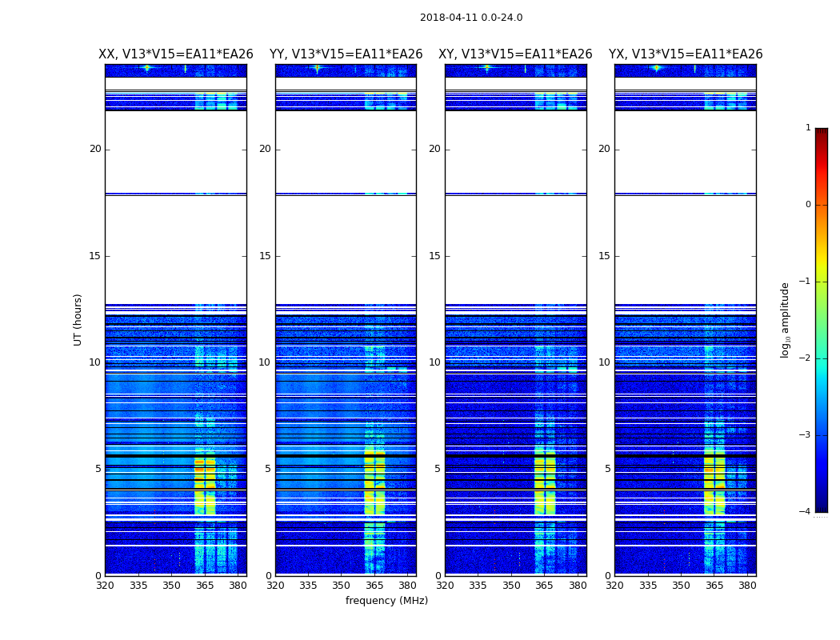Click the UT (hours) axis label
The height and width of the screenshot is (640, 840).
(x=78, y=319)
